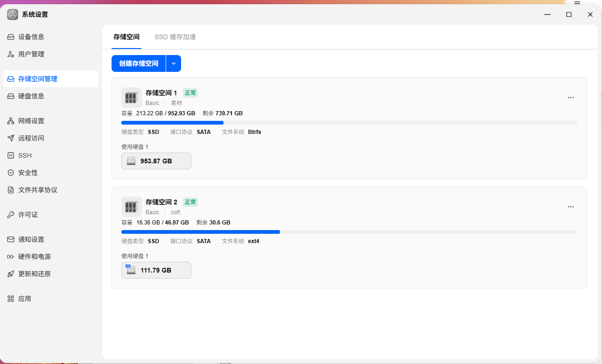Expand the 创建存储空间 dropdown arrow
This screenshot has height=364, width=602.
click(174, 63)
